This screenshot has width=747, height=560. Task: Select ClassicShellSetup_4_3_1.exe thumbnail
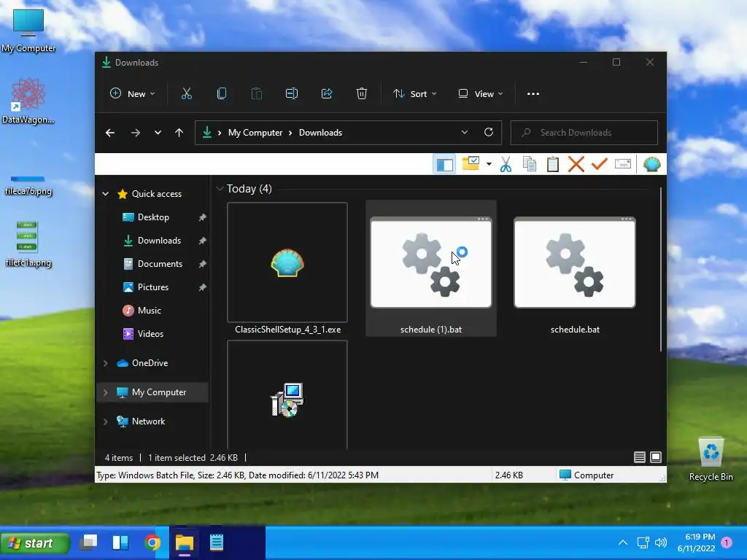[x=287, y=262]
